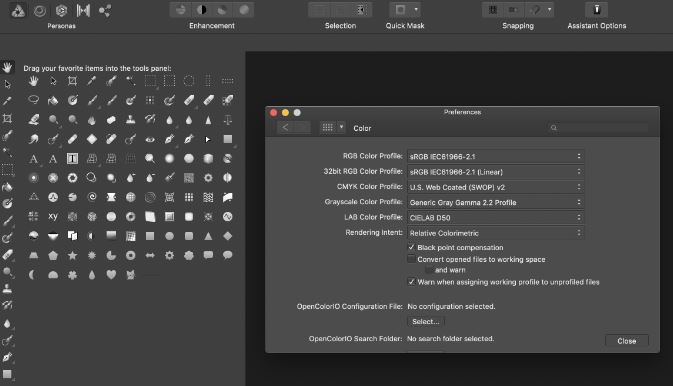The height and width of the screenshot is (386, 673).
Task: Pick the Column Marquee icon in customize grid
Action: pos(208,81)
